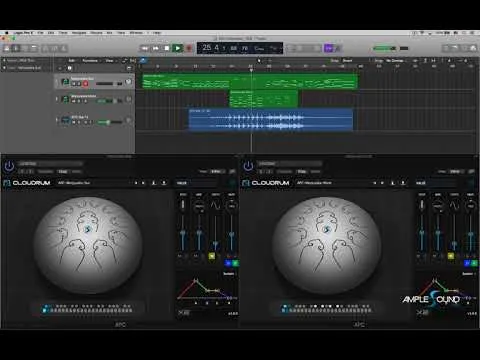Toggle left Cloudrum plug-in power button
This screenshot has height=360, width=480.
(x=9, y=166)
